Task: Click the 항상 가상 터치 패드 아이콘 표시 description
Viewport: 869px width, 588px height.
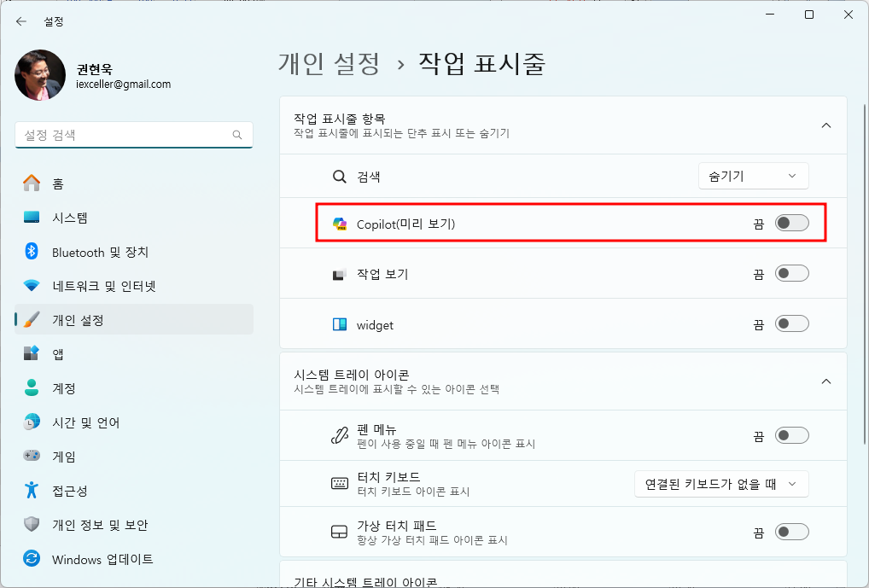Action: click(x=432, y=540)
